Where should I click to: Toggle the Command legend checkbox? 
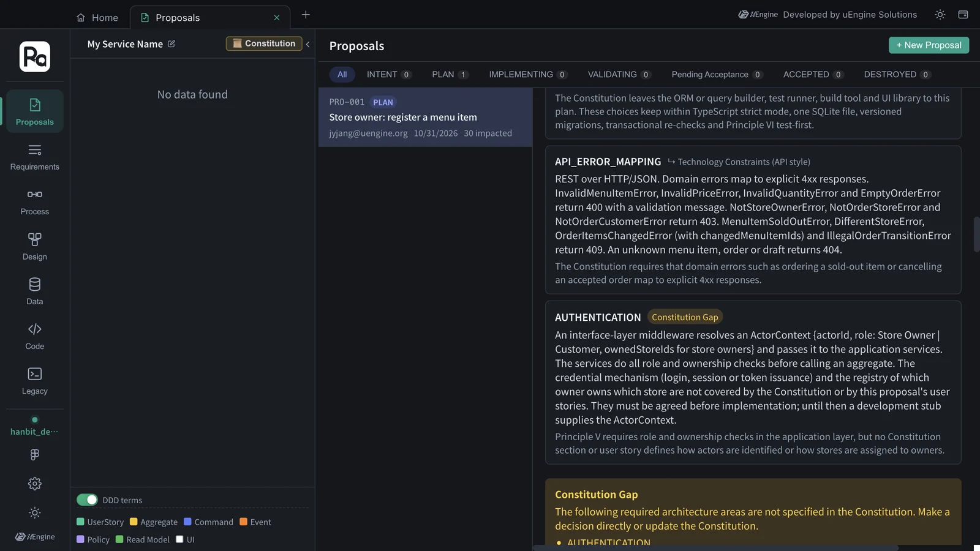(x=187, y=522)
